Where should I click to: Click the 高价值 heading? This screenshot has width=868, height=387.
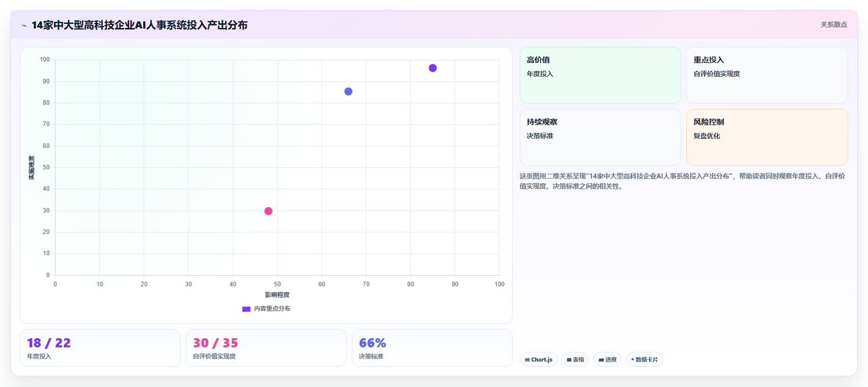(x=538, y=60)
